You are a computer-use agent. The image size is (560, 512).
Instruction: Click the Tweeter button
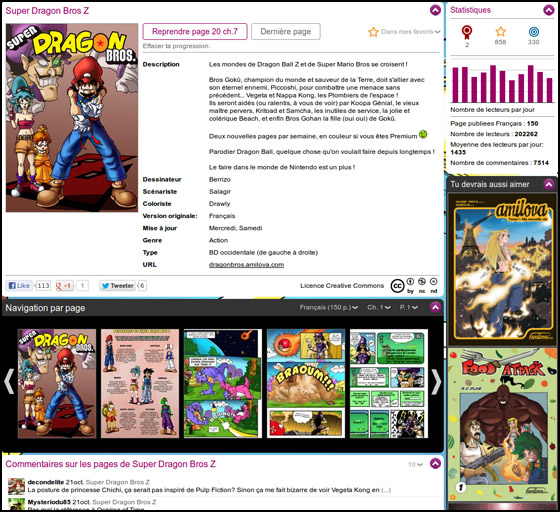click(118, 286)
